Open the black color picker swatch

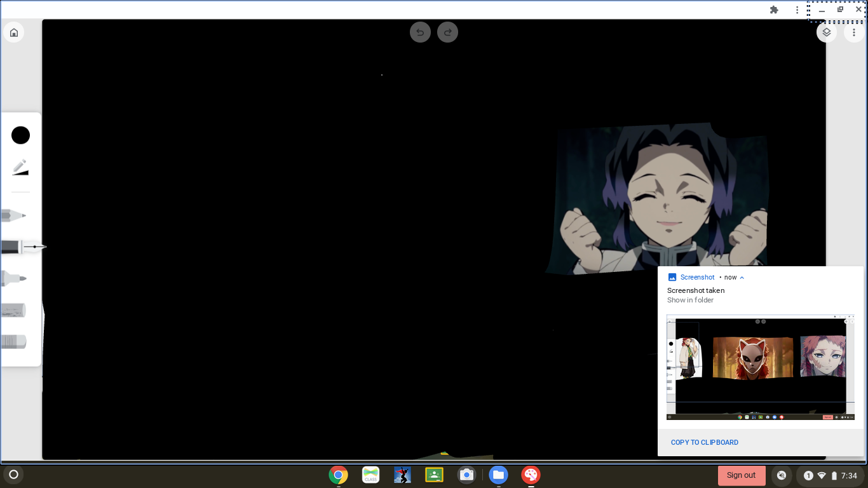pyautogui.click(x=20, y=135)
